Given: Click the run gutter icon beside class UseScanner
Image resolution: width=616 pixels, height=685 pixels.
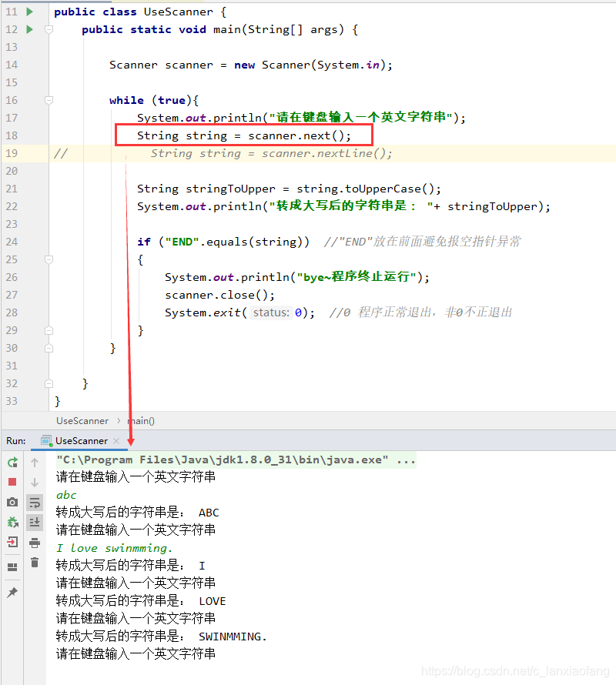Looking at the screenshot, I should click(x=30, y=12).
